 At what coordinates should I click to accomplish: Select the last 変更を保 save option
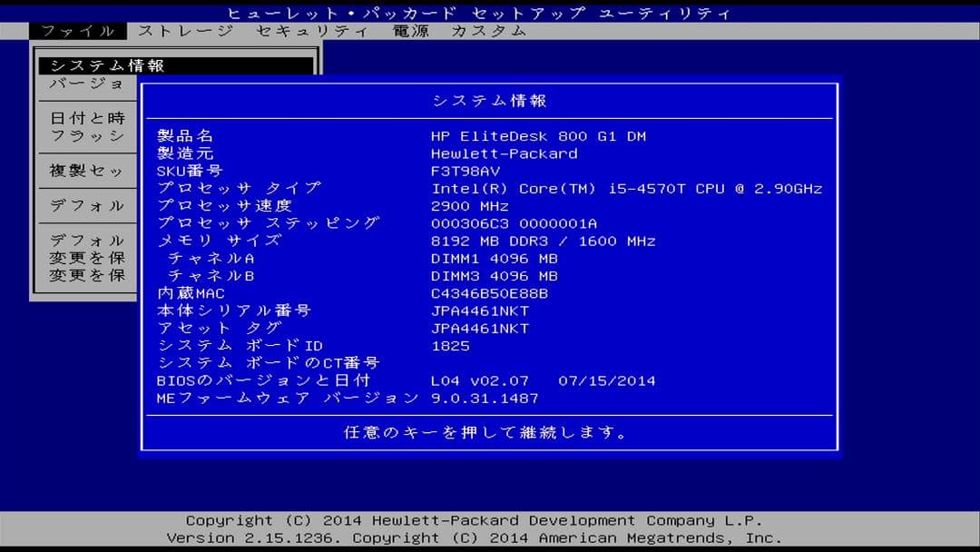[86, 275]
